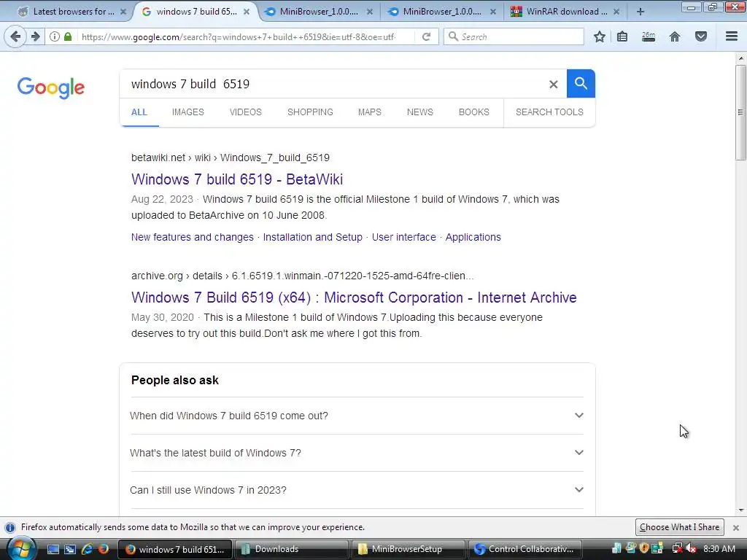Screen dimensions: 747x560
Task: Expand When did Windows 7 build 6519 come out
Action: pyautogui.click(x=357, y=416)
